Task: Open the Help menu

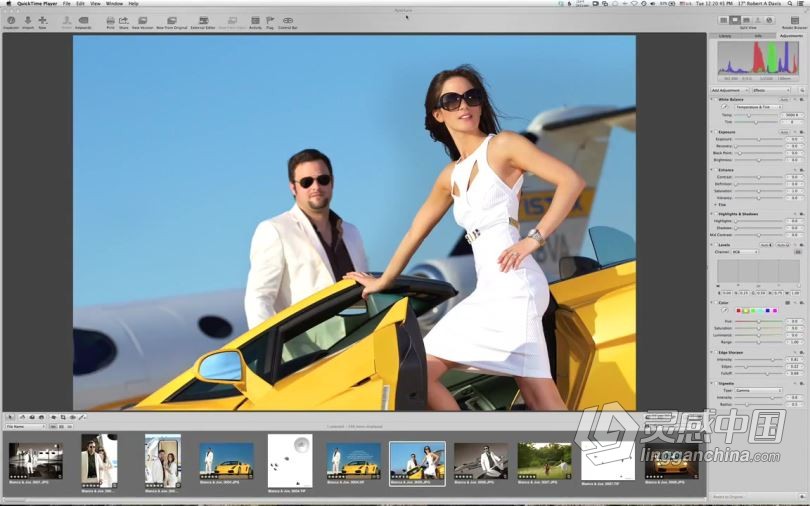Action: pyautogui.click(x=133, y=3)
